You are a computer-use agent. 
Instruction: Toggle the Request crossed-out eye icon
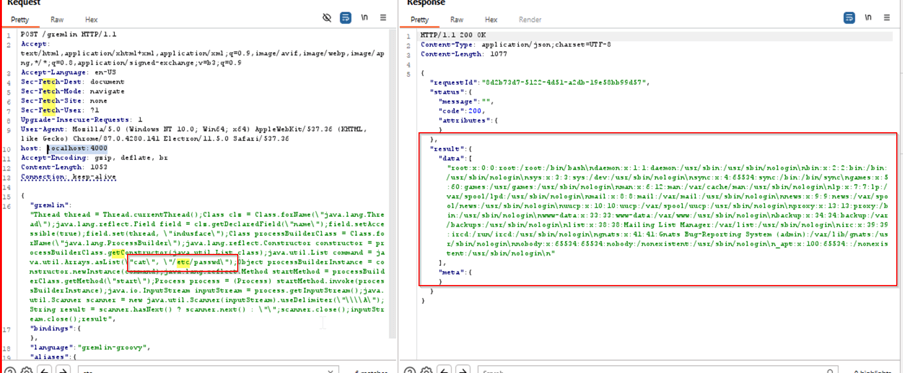click(x=327, y=18)
